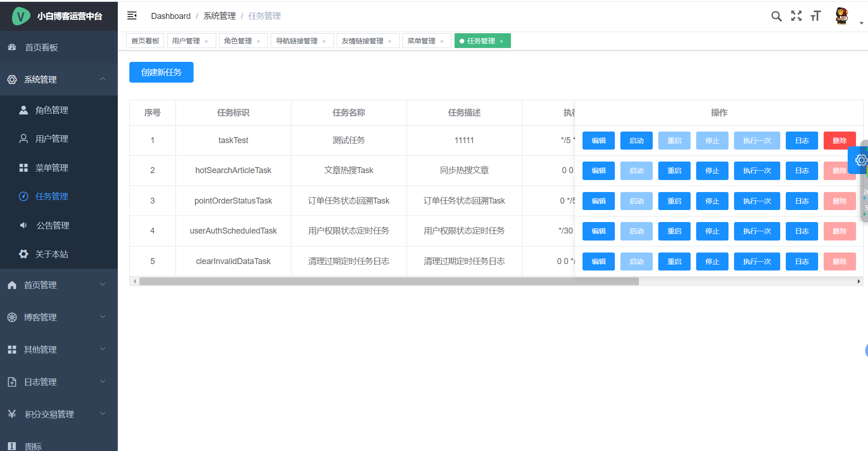
Task: Click the 首页看板 dashboard icon
Action: 12,47
